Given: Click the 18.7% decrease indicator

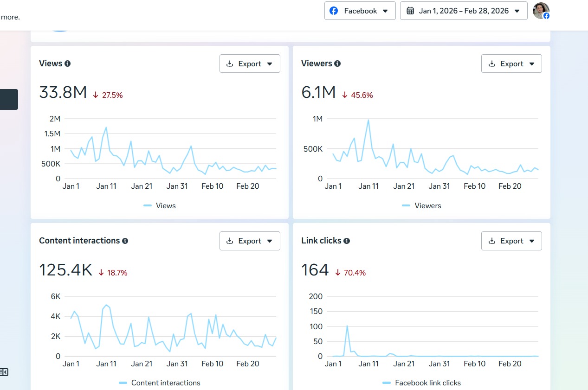Looking at the screenshot, I should point(113,273).
